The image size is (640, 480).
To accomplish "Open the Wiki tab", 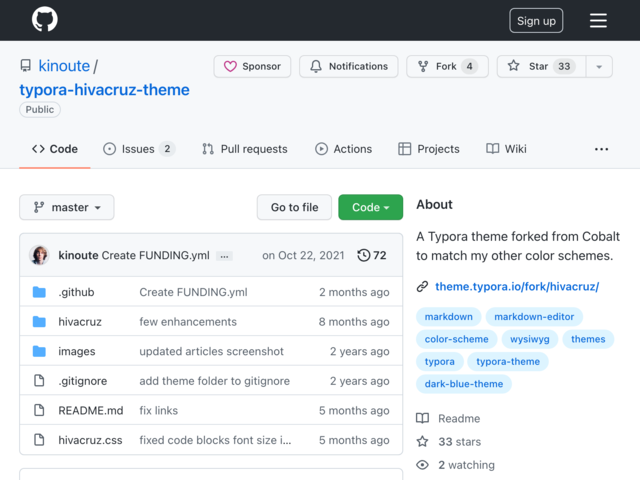I will 506,149.
